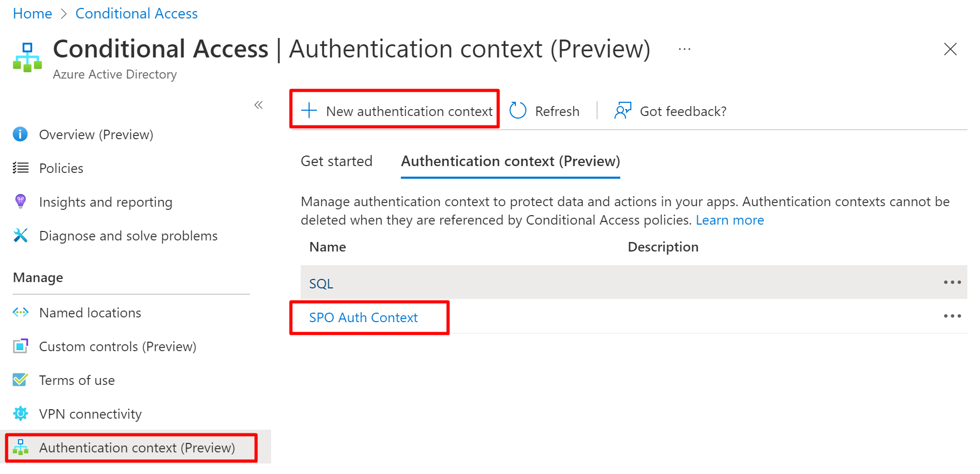The width and height of the screenshot is (980, 474).
Task: Click the Policies list icon
Action: (21, 168)
